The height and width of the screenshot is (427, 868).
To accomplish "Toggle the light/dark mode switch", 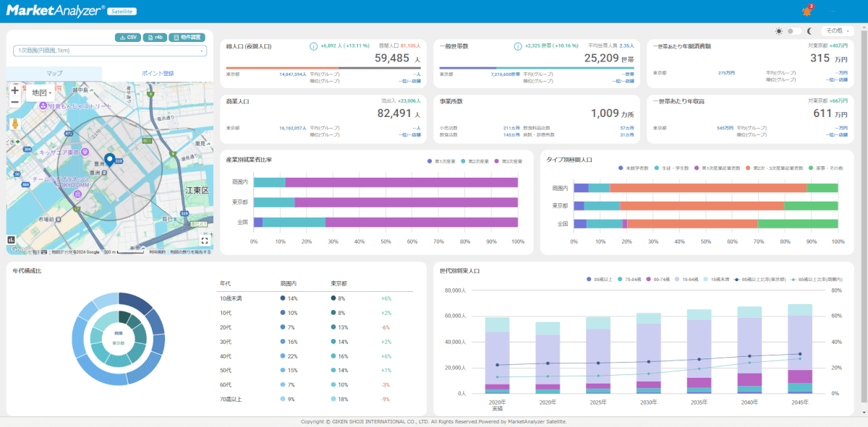I will [x=794, y=31].
